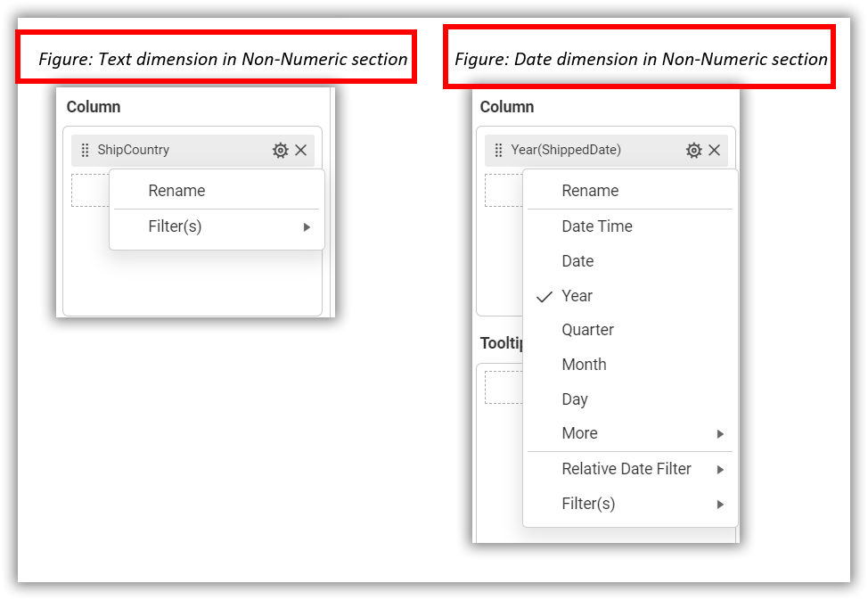Switch date grouping to Day
The width and height of the screenshot is (868, 600).
tap(575, 399)
